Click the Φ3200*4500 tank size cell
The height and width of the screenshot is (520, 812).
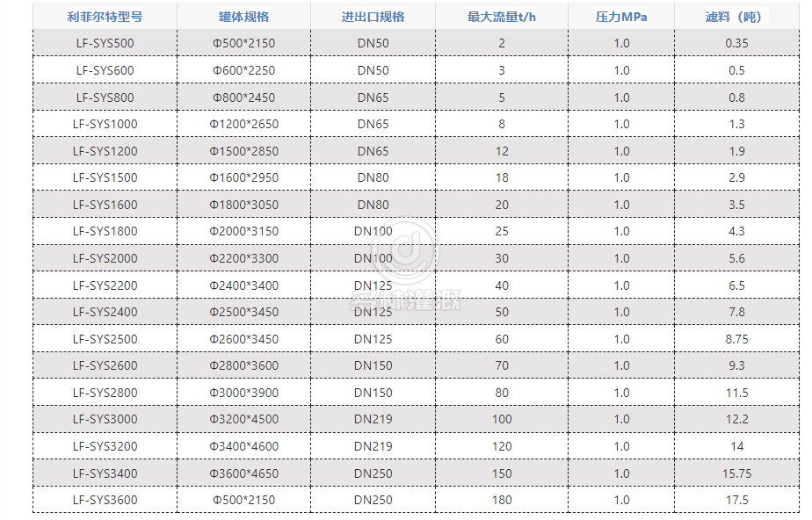243,419
